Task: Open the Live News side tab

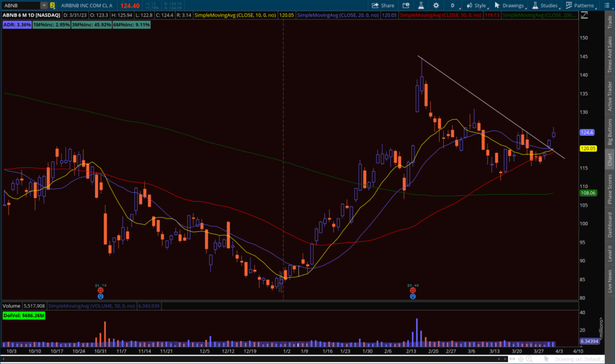Action: coord(610,281)
